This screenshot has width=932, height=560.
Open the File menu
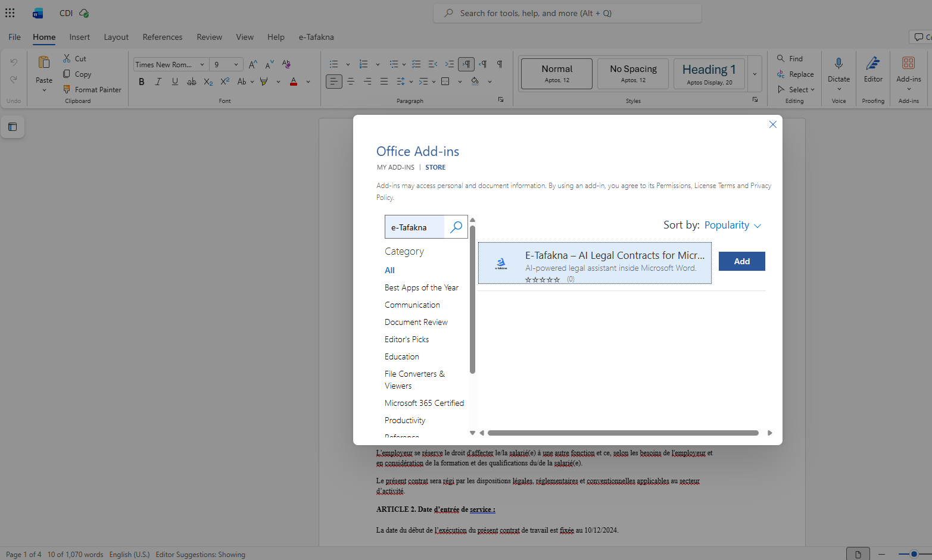tap(14, 37)
